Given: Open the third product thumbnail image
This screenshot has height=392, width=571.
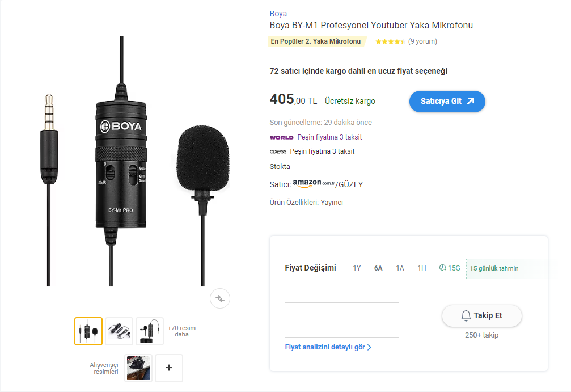Looking at the screenshot, I should (150, 331).
